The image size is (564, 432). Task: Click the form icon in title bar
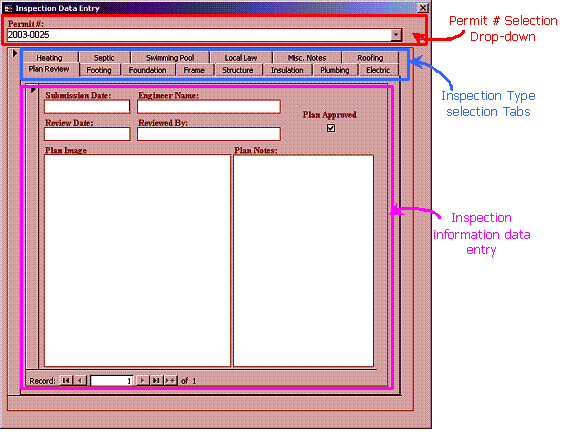pyautogui.click(x=8, y=8)
